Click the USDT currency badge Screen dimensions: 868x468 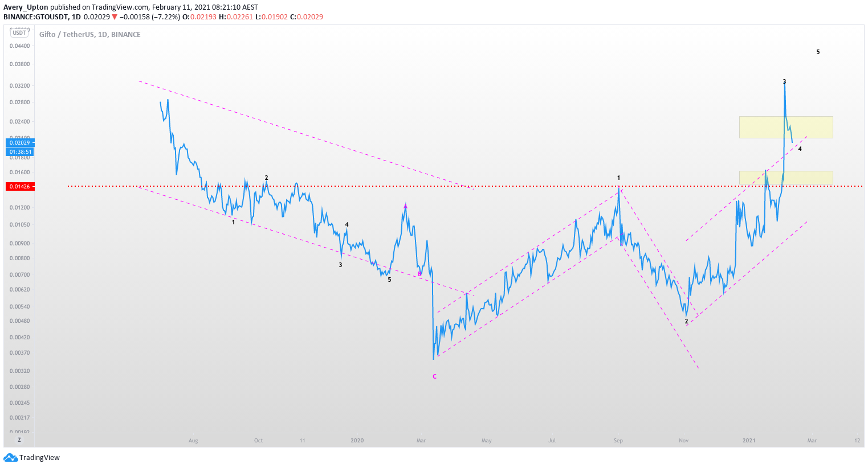pyautogui.click(x=19, y=32)
